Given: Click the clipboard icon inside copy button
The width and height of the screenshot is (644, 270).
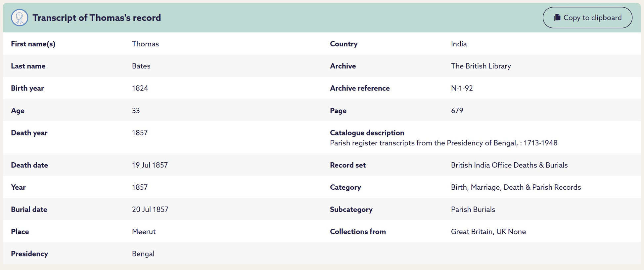Looking at the screenshot, I should click(557, 18).
